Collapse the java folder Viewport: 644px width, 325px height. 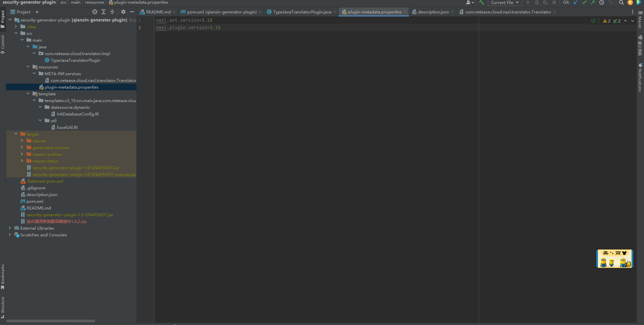[x=28, y=47]
